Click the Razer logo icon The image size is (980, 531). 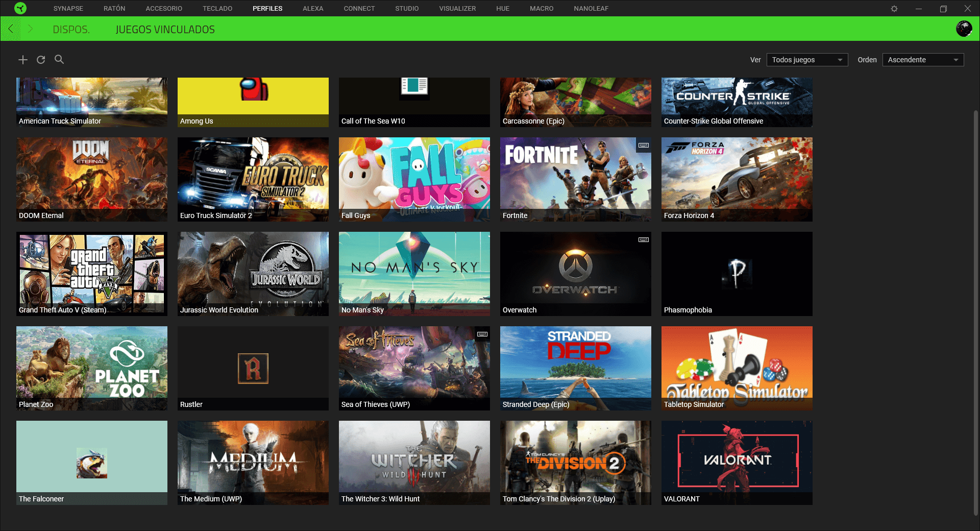[x=20, y=8]
